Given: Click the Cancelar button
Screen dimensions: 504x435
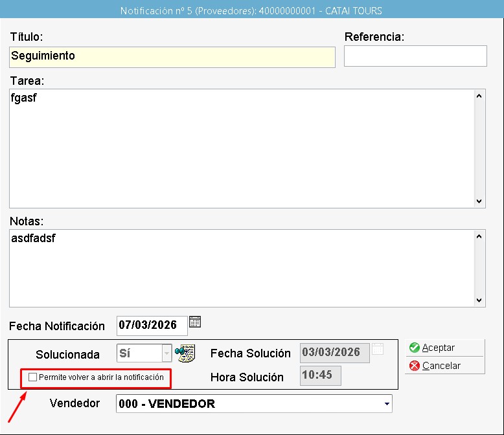Looking at the screenshot, I should (x=445, y=366).
